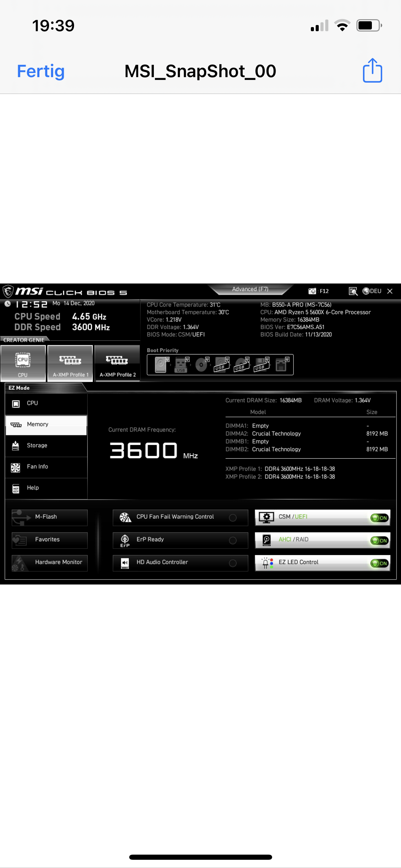
Task: Close the BIOS with the X icon
Action: point(390,291)
